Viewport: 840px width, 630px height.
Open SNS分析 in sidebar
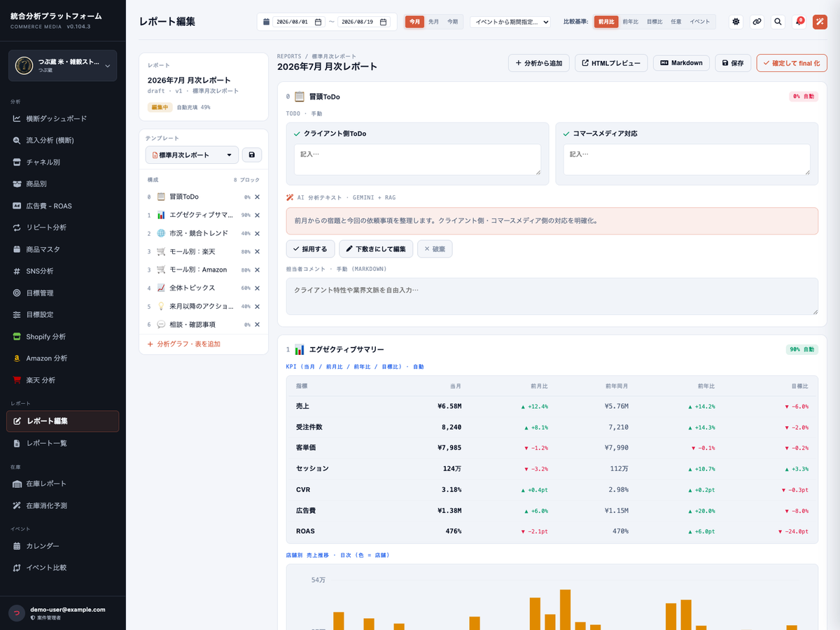63,271
